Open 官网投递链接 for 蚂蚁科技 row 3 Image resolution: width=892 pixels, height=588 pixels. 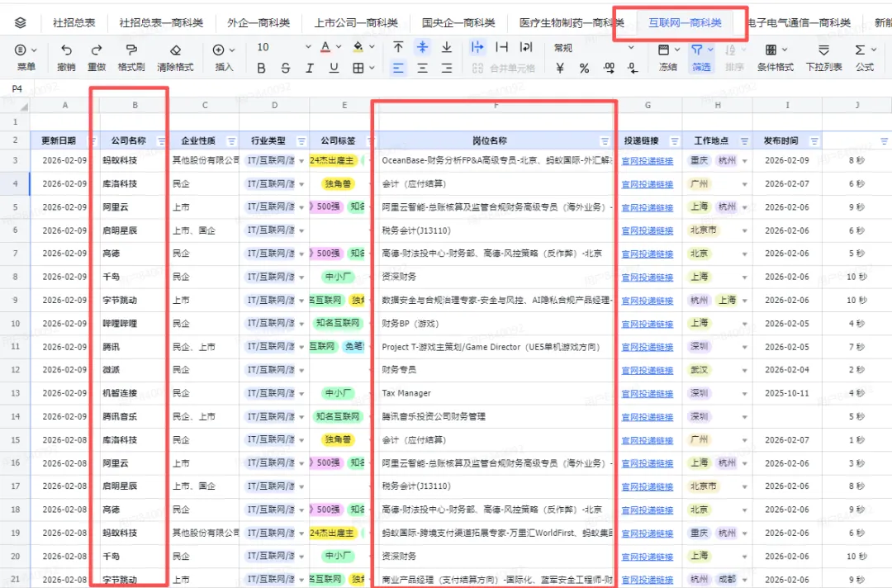(x=648, y=162)
